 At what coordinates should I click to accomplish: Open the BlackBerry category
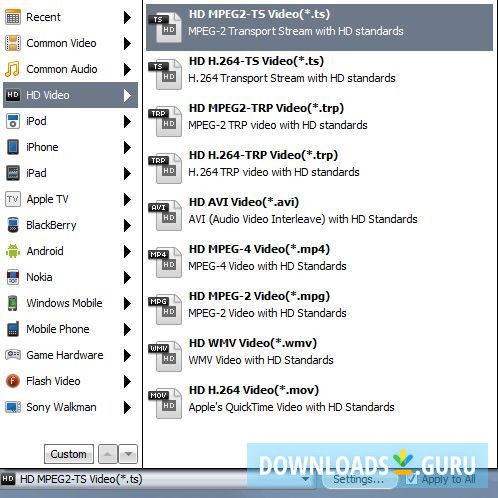pos(70,225)
